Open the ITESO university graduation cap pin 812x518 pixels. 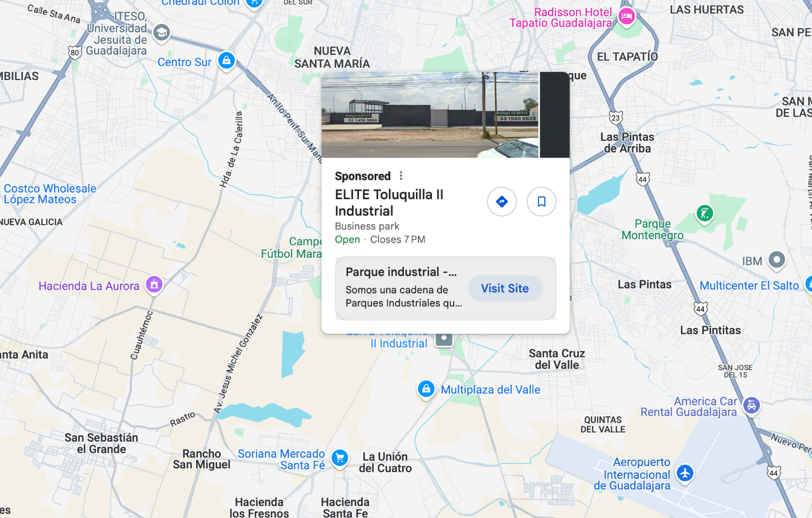(161, 32)
